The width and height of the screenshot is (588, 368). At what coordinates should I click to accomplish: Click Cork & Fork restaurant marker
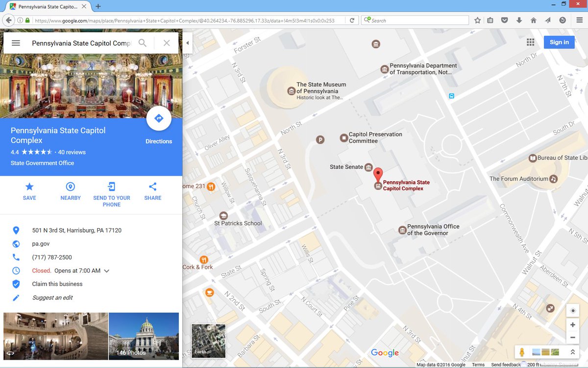point(204,260)
